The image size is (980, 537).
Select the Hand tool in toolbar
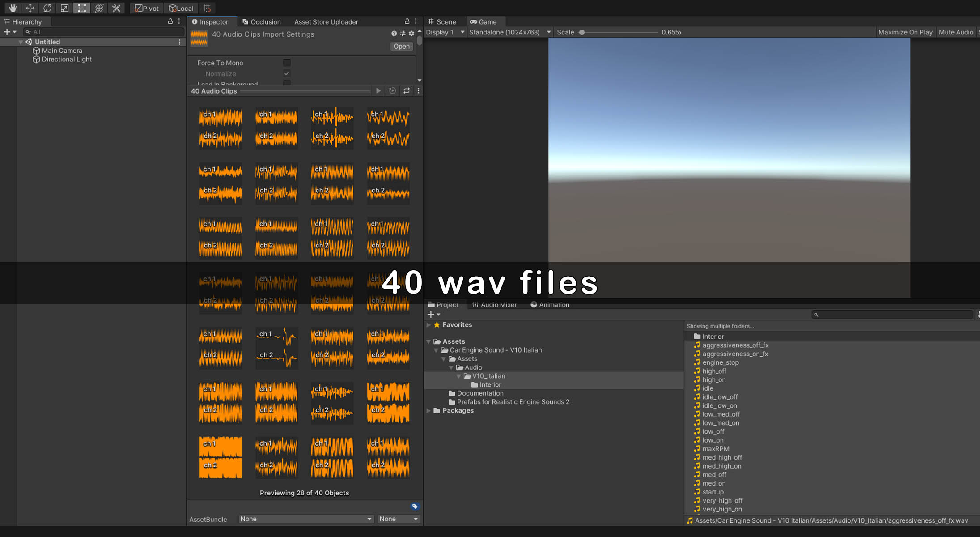[x=13, y=8]
